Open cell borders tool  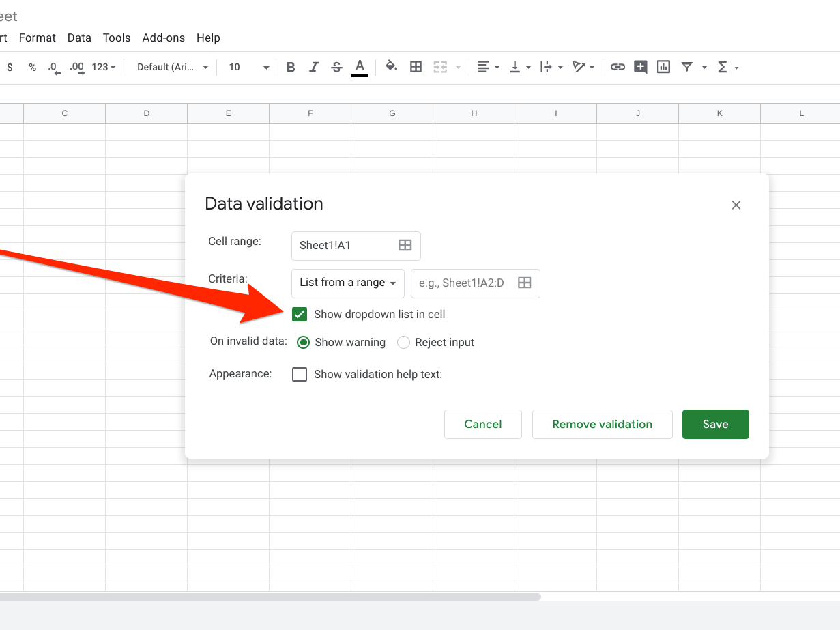416,67
